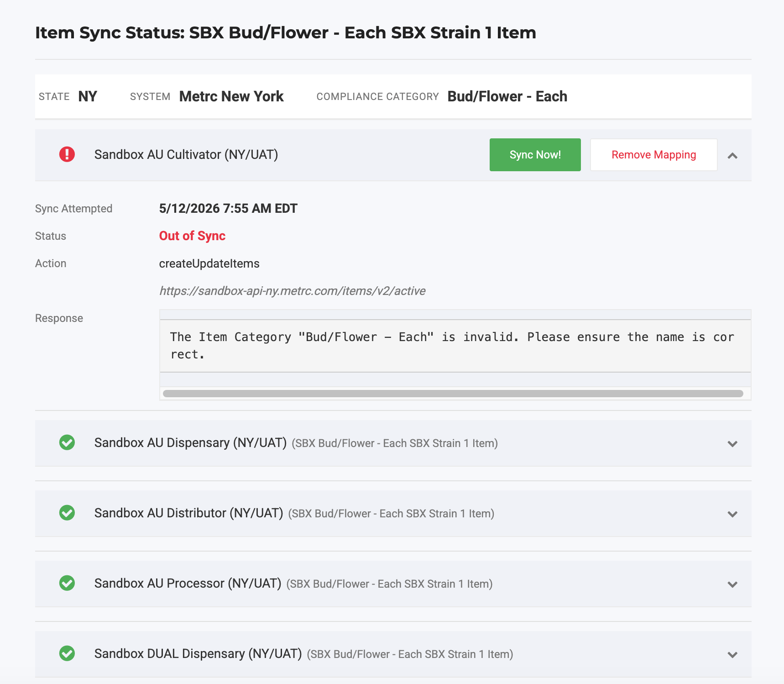Select the Sandbox AU Cultivator (NY/UAT) title
The image size is (784, 684).
(x=186, y=154)
